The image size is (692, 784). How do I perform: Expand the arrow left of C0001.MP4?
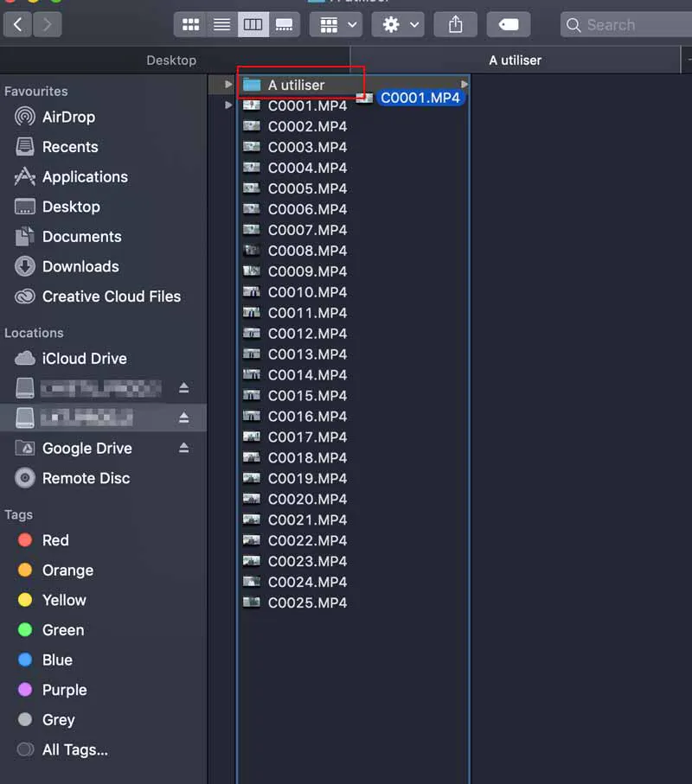click(228, 105)
